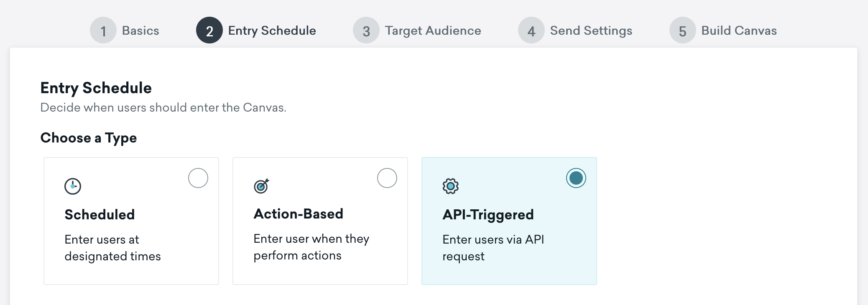Click the Scheduled card title
The height and width of the screenshot is (305, 868).
point(100,215)
